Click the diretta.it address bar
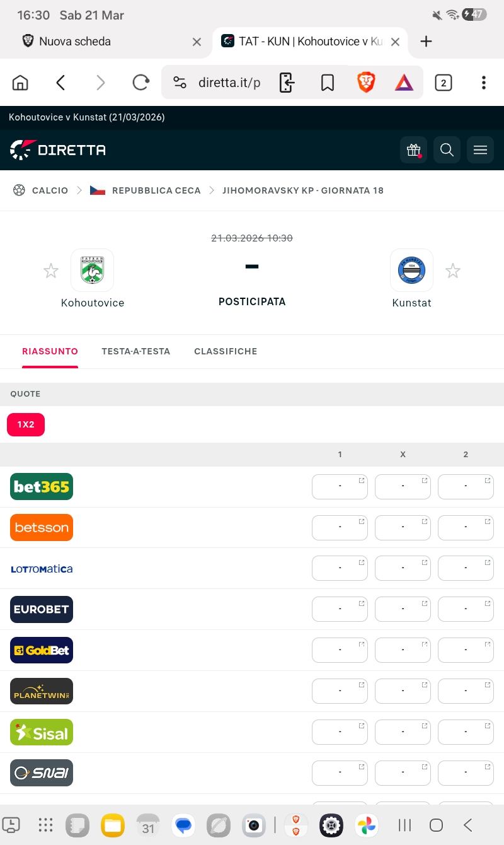The image size is (504, 845). (x=229, y=83)
